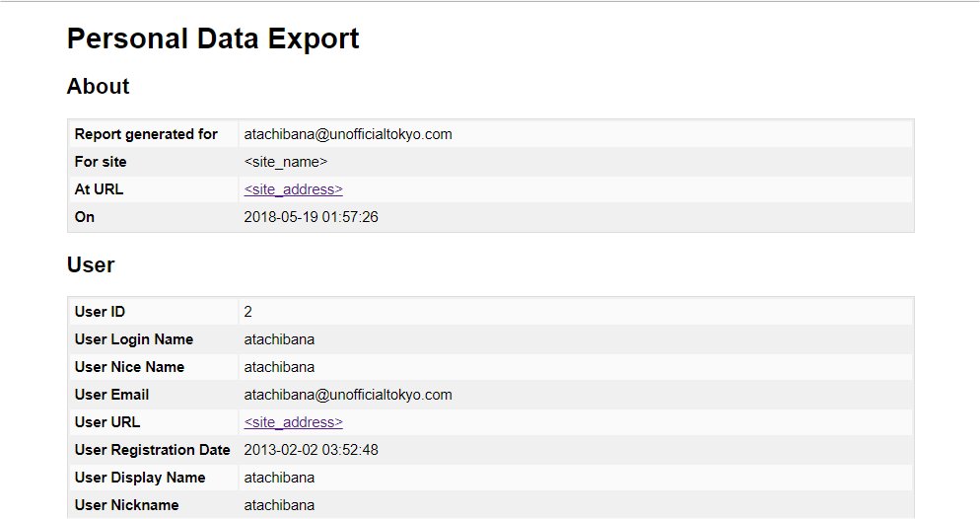Click the User Display Name value atachibana
Viewport: 980px width, 519px height.
coord(279,478)
